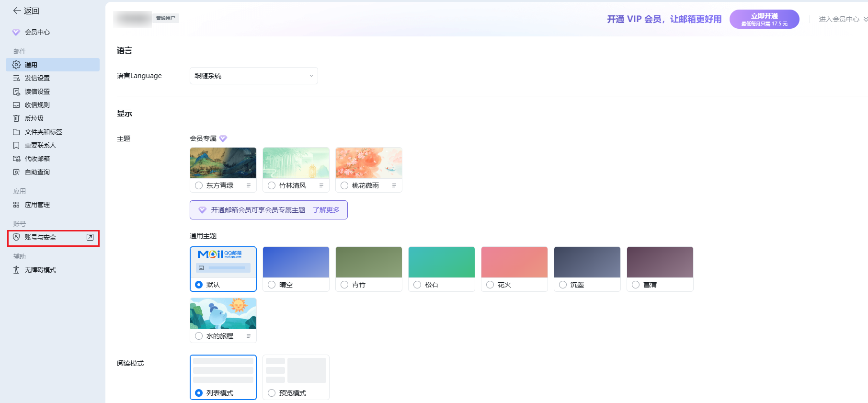Select the 竹林清风 theme radio button
This screenshot has height=403, width=868.
tap(272, 185)
